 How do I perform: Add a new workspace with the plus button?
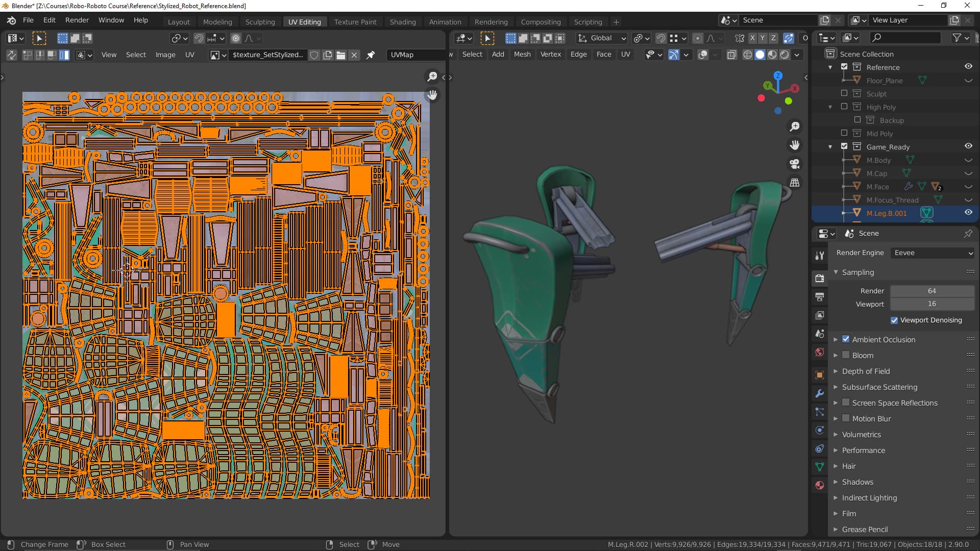pyautogui.click(x=616, y=22)
